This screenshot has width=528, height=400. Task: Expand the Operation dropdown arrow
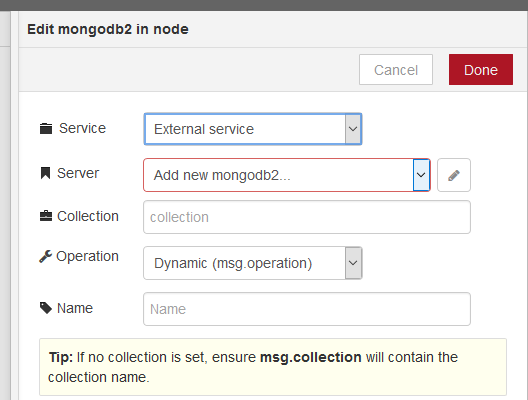click(x=353, y=263)
